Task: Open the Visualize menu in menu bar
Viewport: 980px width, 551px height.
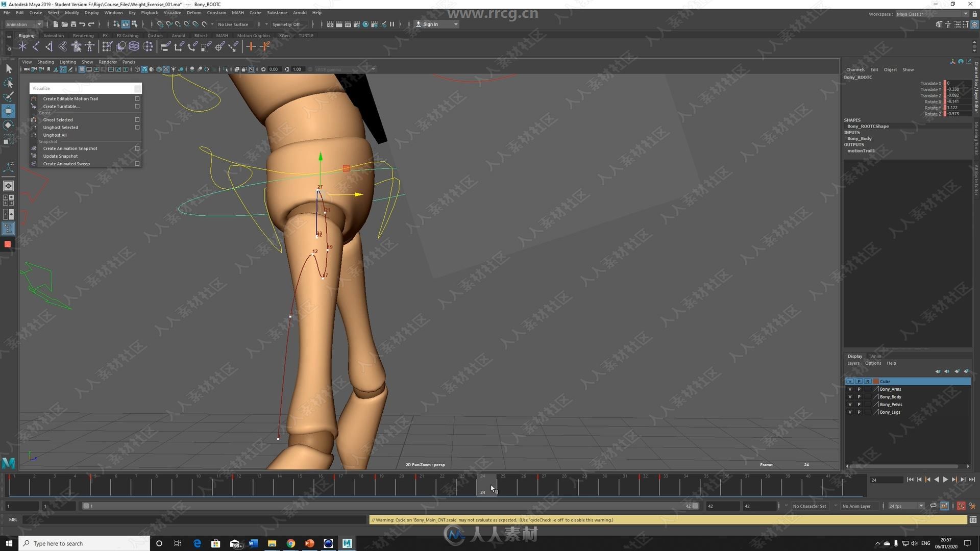Action: point(172,12)
